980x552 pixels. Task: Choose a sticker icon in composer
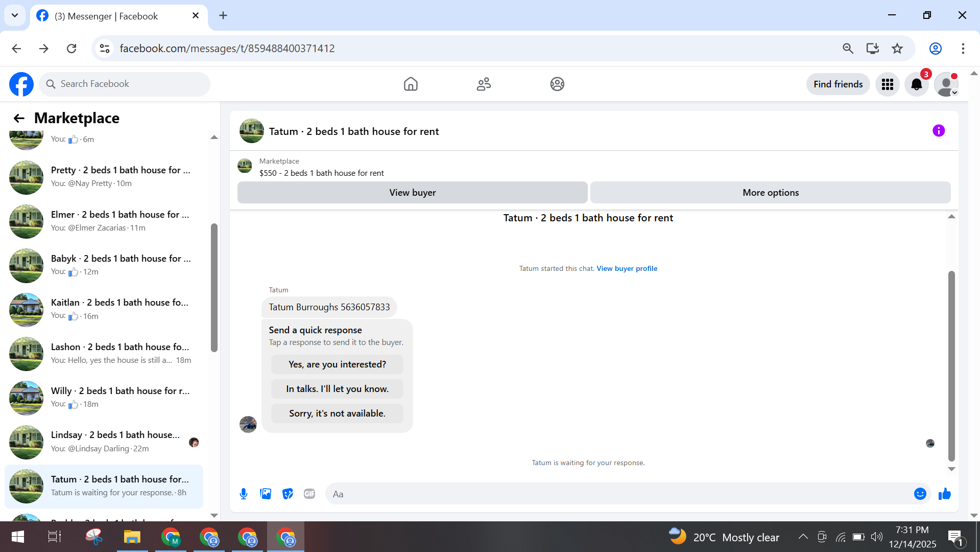point(288,494)
